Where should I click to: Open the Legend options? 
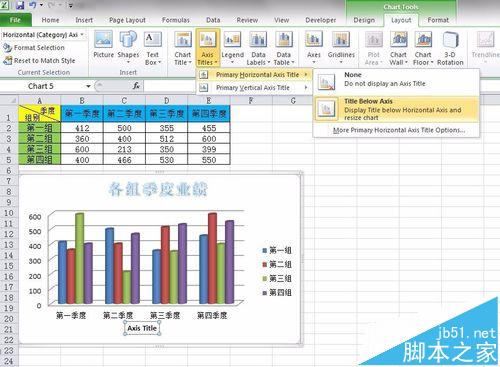(x=232, y=47)
